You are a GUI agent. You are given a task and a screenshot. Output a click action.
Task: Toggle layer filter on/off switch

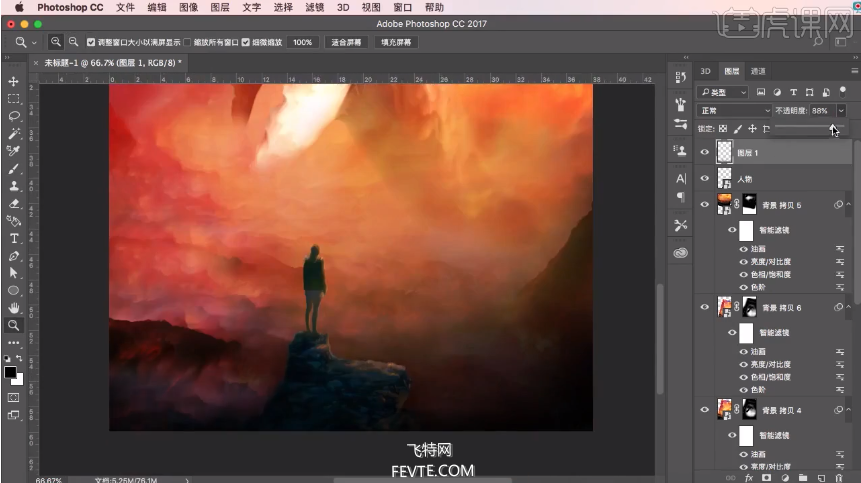(x=843, y=92)
